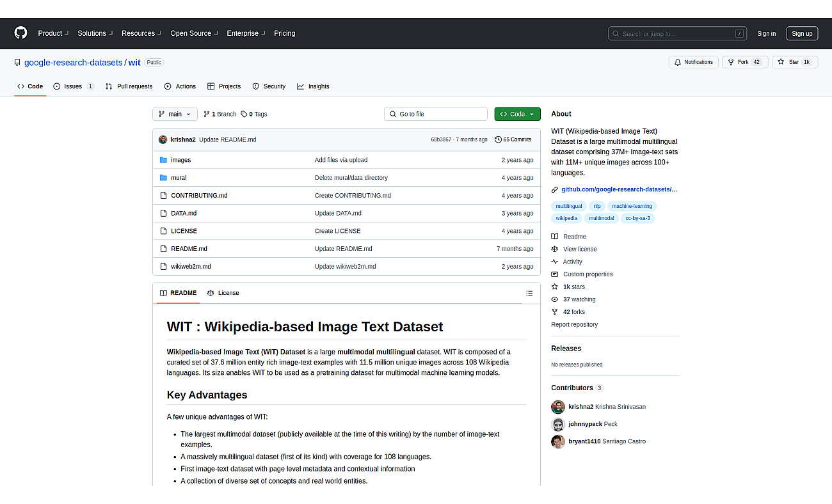Click the Sign in link
The width and height of the screenshot is (832, 504).
click(x=766, y=34)
